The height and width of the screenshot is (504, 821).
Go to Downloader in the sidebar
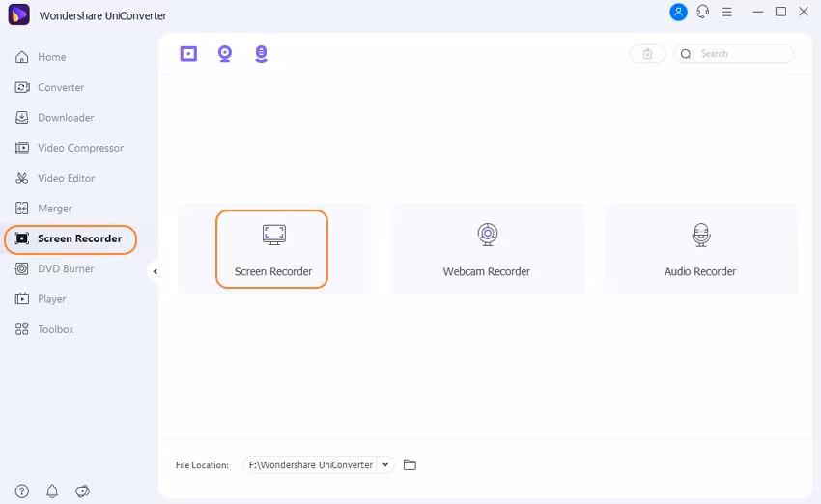(x=54, y=118)
